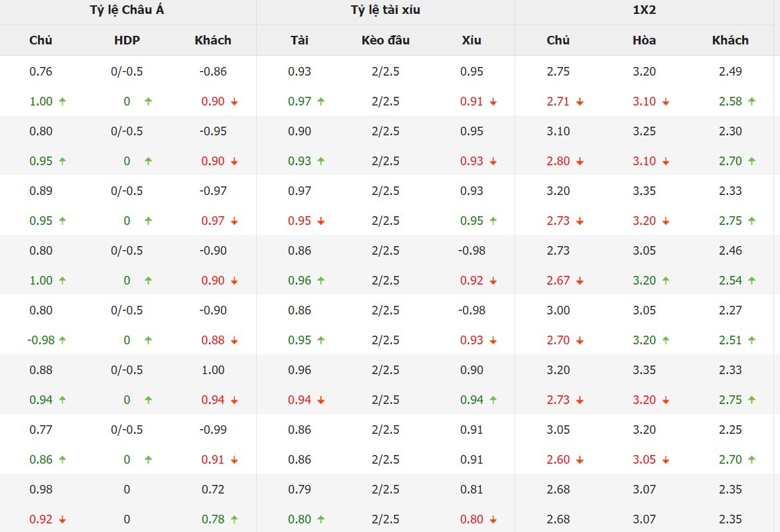
Task: Select the Tỷ lệ tài xỉu header
Action: (385, 10)
